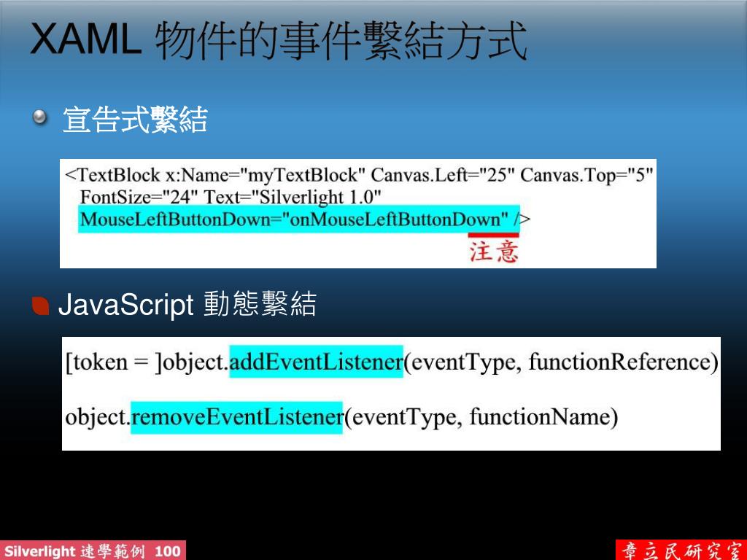The height and width of the screenshot is (560, 747).
Task: Click the footer label "Silverlight 速學範例 100"
Action: 93,551
